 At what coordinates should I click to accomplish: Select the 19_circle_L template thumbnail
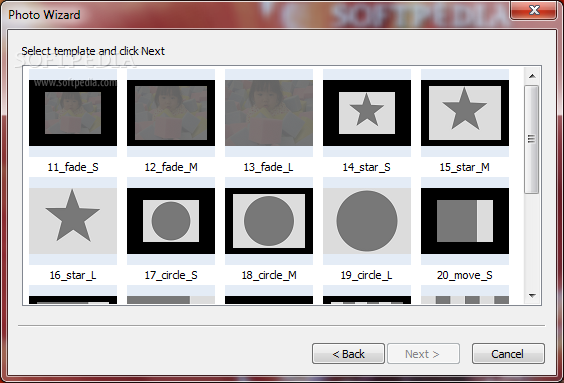367,221
